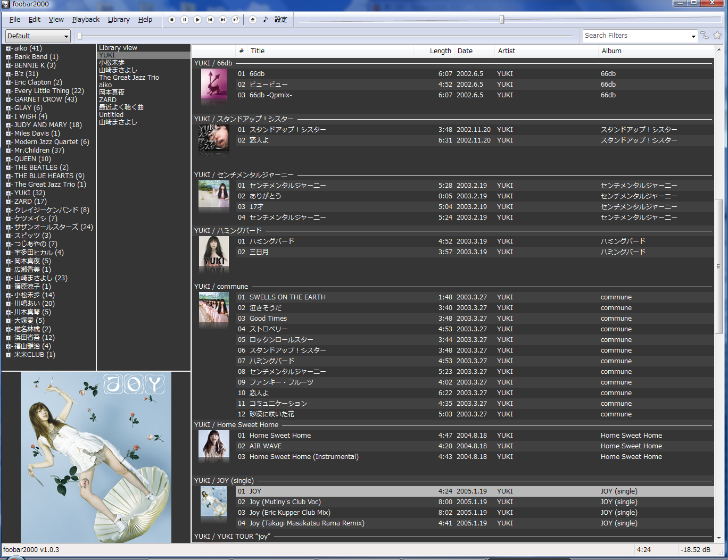Select the QUEEN (10) library item
This screenshot has height=560, width=728.
(32, 159)
